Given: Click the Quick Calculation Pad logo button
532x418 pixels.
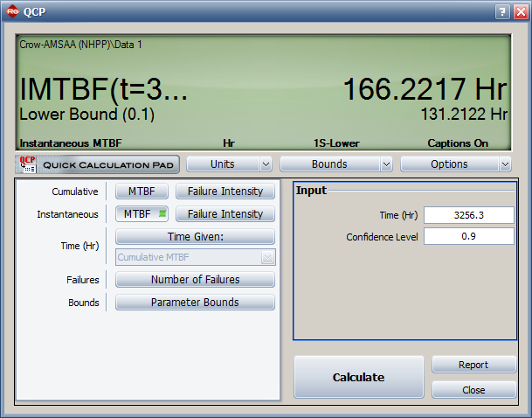Looking at the screenshot, I should 97,164.
